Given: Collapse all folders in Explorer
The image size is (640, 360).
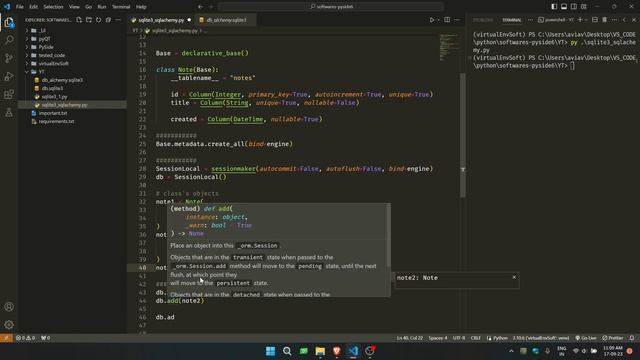Looking at the screenshot, I should click(x=109, y=20).
